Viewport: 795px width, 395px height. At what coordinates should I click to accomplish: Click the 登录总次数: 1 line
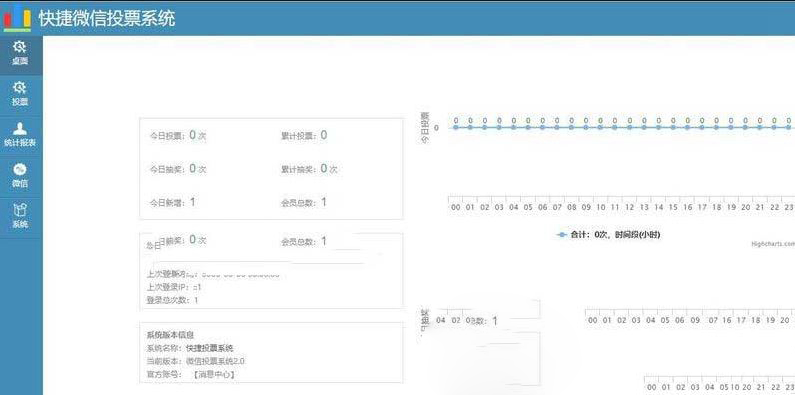[x=172, y=300]
